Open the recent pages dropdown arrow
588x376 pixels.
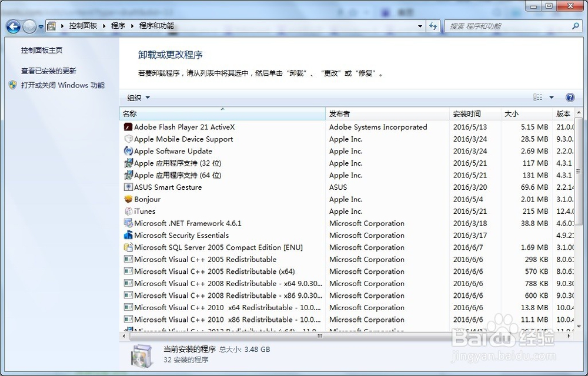(41, 27)
